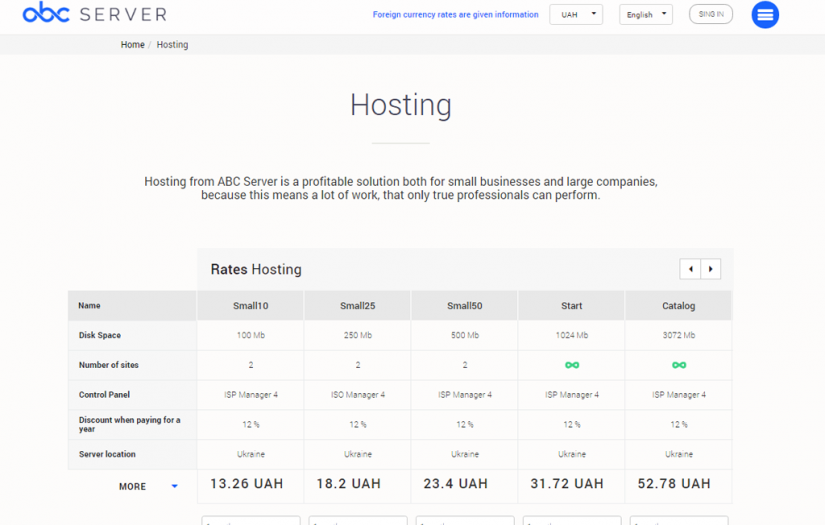Select the Small50 plan column header
Screen dimensions: 825x525
(465, 306)
